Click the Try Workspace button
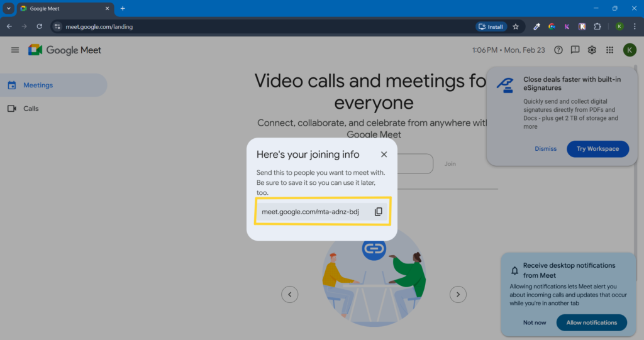 (x=597, y=149)
